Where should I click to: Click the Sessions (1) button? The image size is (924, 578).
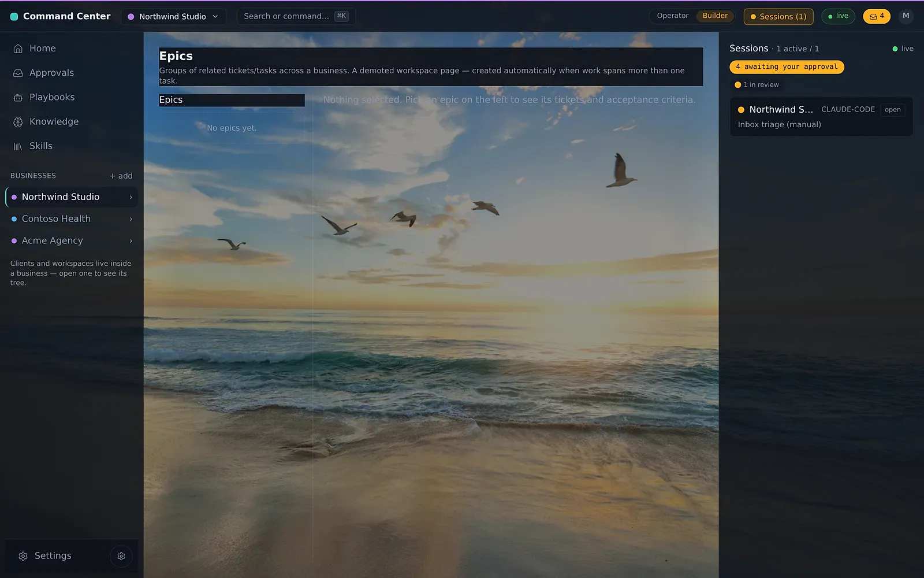778,16
